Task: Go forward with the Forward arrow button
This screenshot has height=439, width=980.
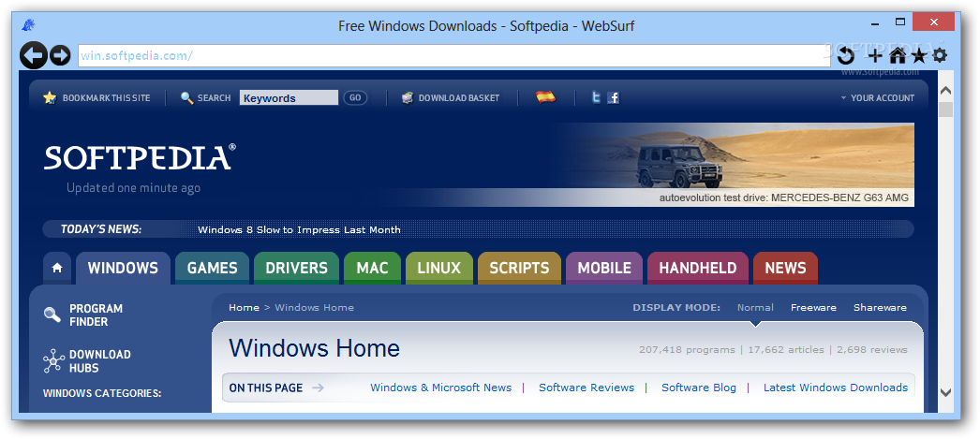Action: point(60,55)
